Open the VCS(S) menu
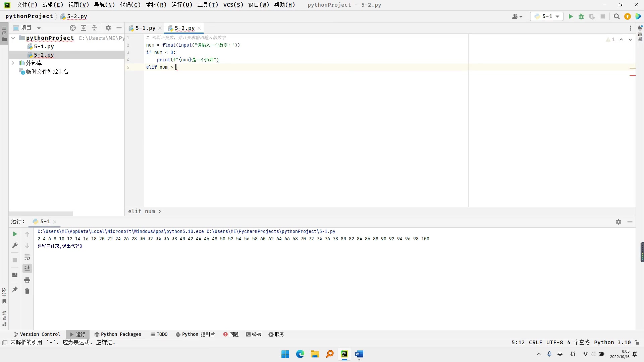The width and height of the screenshot is (644, 362). pyautogui.click(x=233, y=5)
